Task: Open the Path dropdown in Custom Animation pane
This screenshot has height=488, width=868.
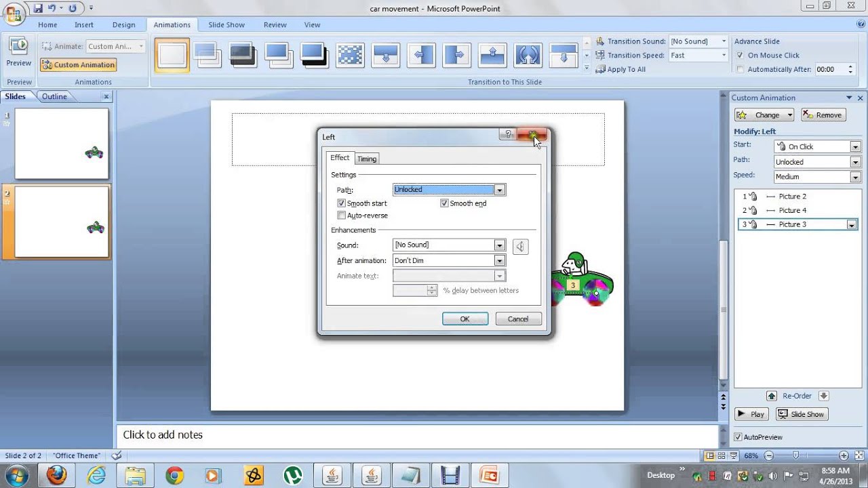Action: (855, 162)
